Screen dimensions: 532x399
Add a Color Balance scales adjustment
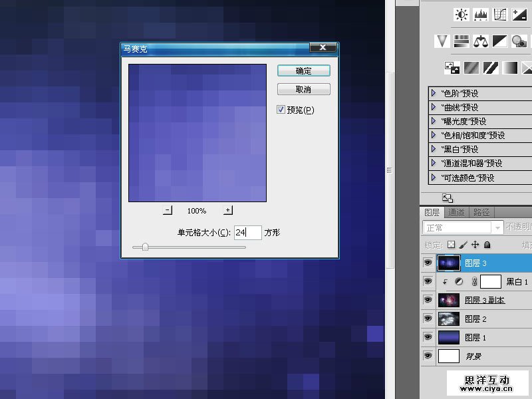pos(481,41)
